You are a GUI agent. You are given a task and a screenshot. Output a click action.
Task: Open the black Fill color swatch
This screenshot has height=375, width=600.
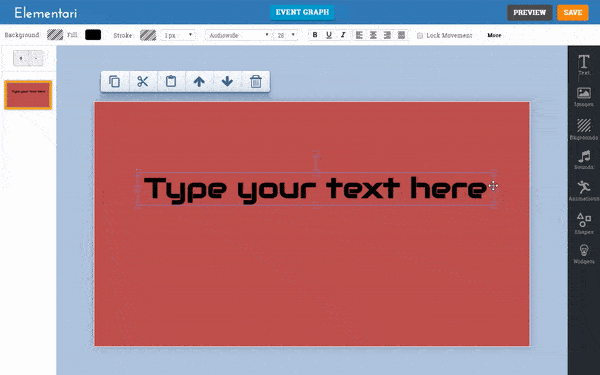93,35
